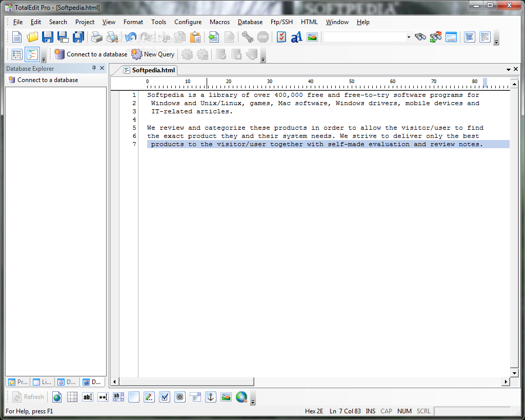Print the document with the printer icon
This screenshot has height=420, width=525.
97,37
